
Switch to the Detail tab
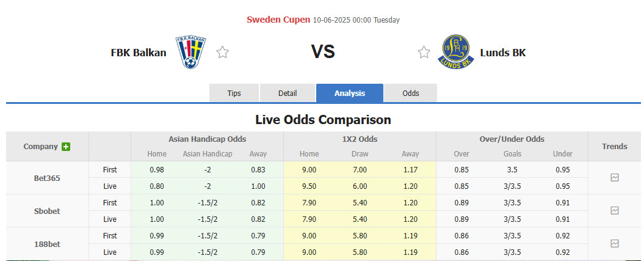tap(288, 94)
